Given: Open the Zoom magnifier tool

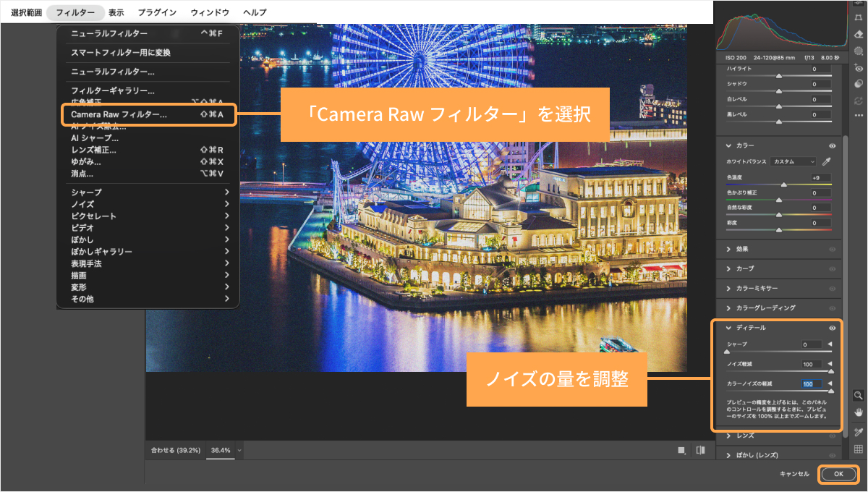Looking at the screenshot, I should [859, 396].
